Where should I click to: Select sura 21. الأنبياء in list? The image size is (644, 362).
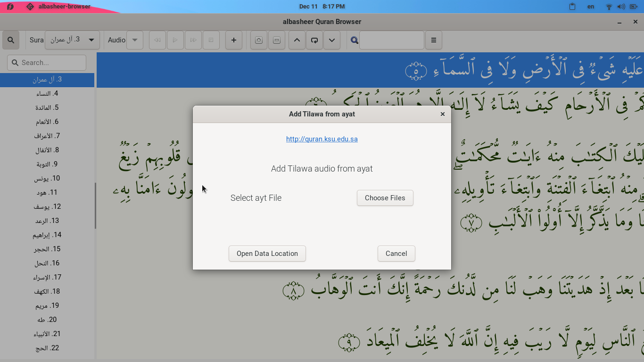(x=47, y=334)
